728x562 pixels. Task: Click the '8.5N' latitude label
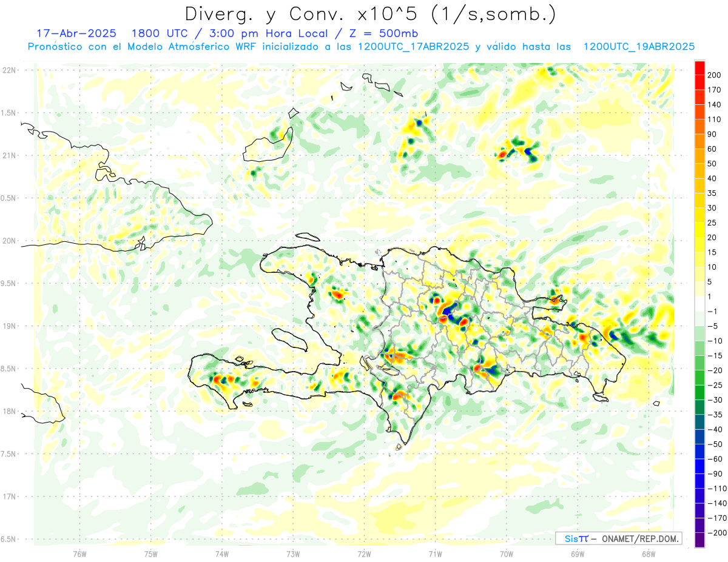tap(8, 369)
